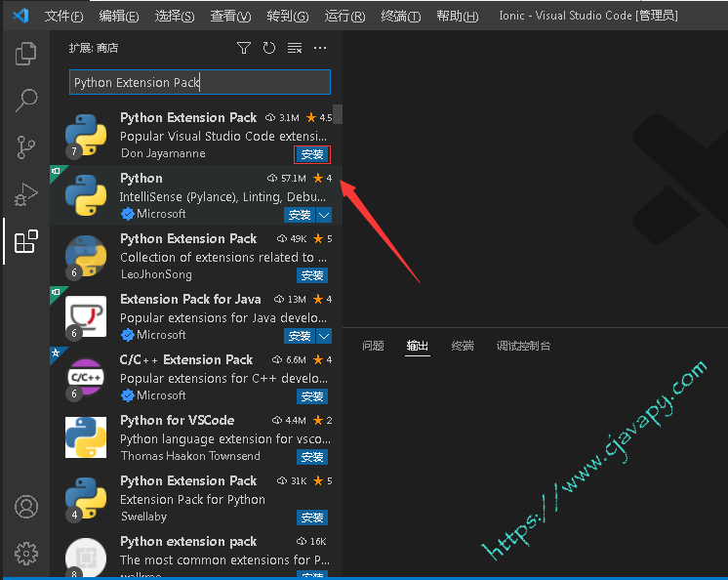Open the 帮助(H) menu
728x580 pixels.
point(458,17)
